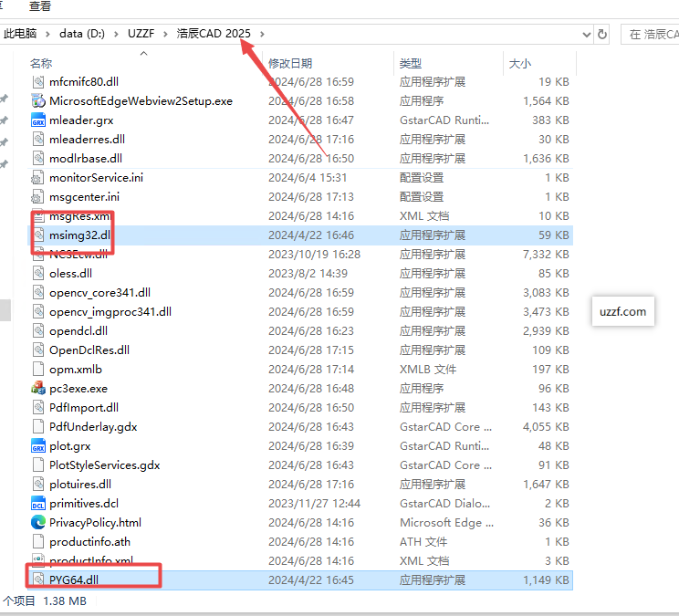Sort files by 修改日期 column header
The width and height of the screenshot is (679, 616).
pyautogui.click(x=290, y=63)
